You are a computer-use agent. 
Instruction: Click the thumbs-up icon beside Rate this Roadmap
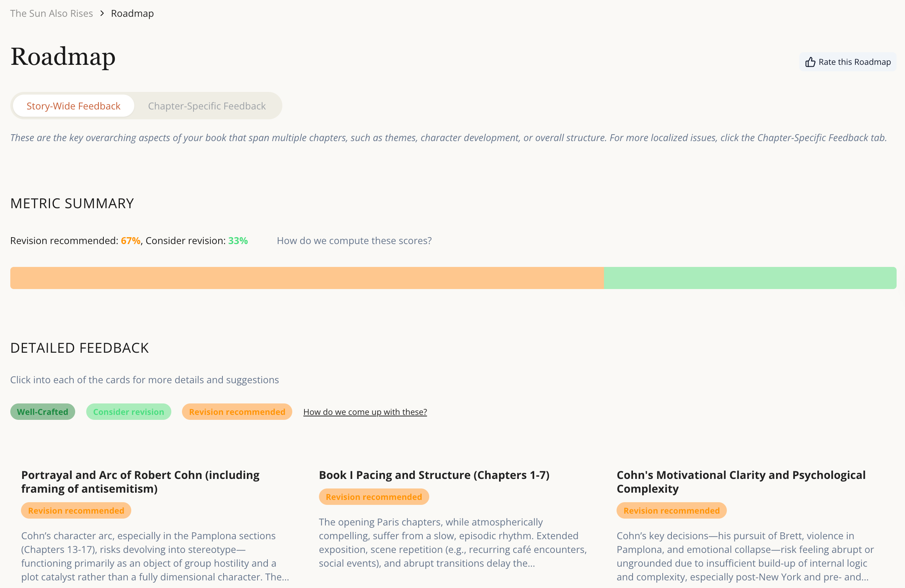[x=810, y=62]
